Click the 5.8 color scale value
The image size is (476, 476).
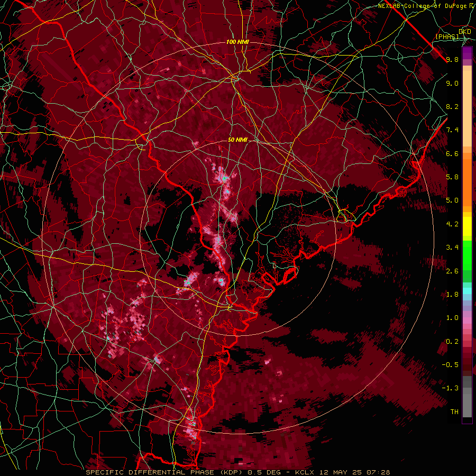[452, 177]
